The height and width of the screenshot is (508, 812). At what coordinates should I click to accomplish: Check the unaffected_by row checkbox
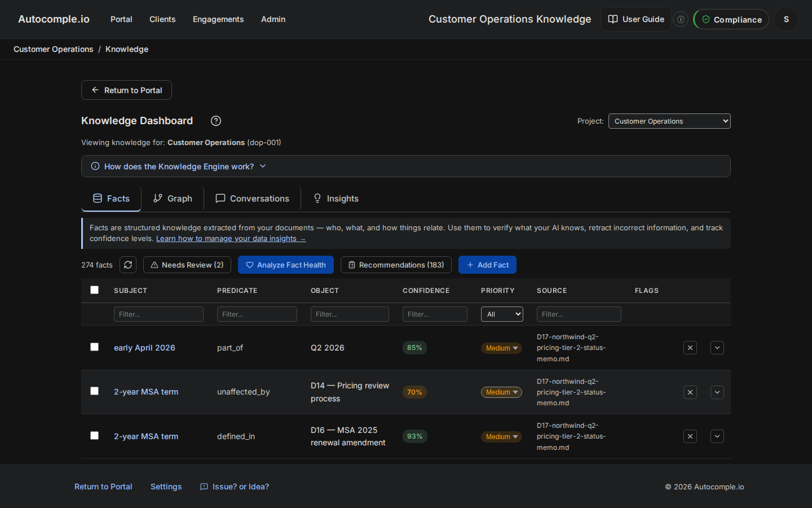click(94, 391)
